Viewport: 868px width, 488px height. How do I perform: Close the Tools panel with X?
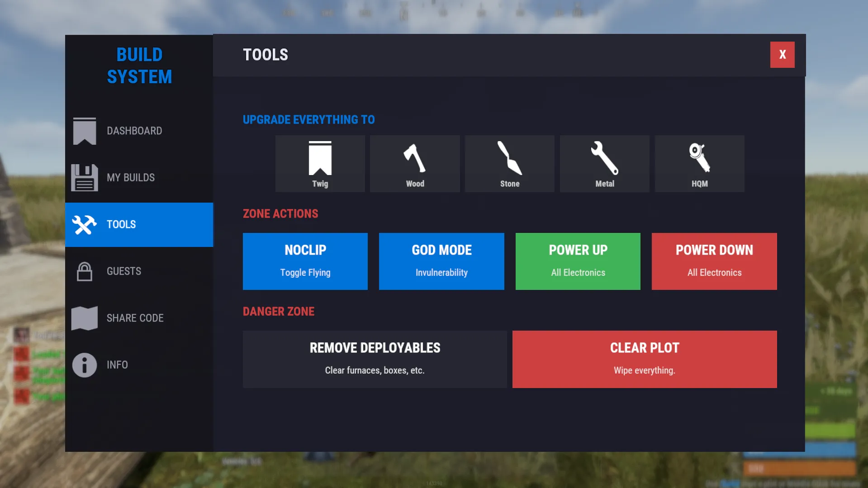(x=783, y=55)
